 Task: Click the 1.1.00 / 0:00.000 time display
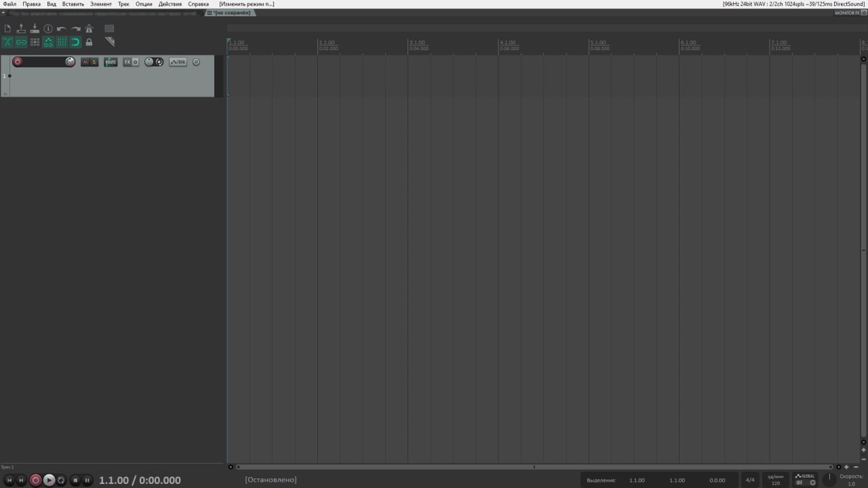click(140, 480)
